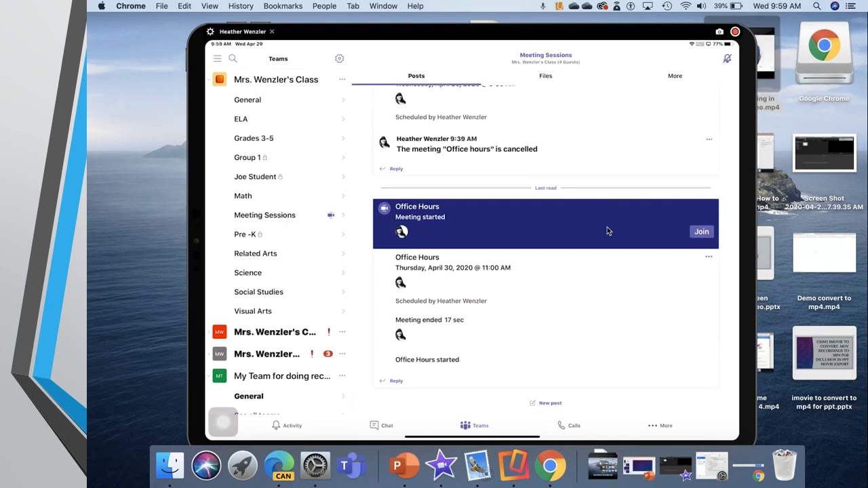Click the red record button in title bar
The height and width of the screenshot is (488, 868).
pos(735,32)
